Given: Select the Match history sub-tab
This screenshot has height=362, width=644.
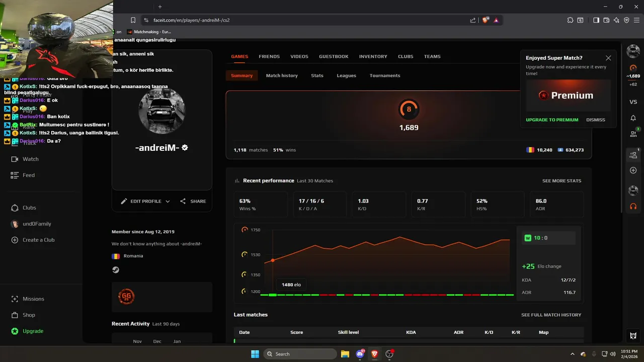Looking at the screenshot, I should click(282, 75).
